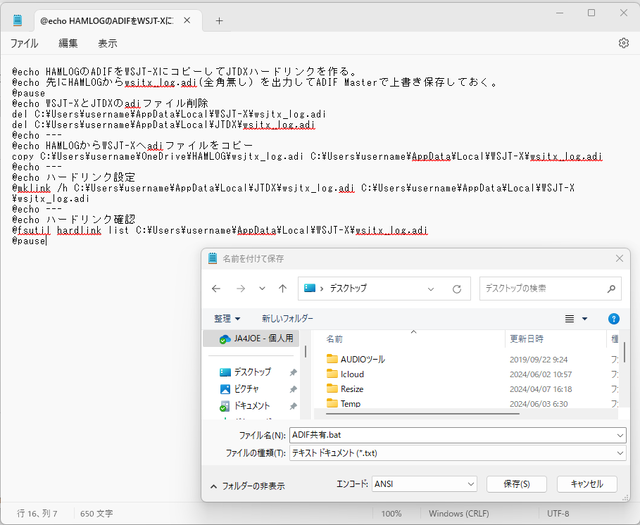Add a new Notepad tab
Viewport: 640px width, 525px height.
tap(219, 21)
